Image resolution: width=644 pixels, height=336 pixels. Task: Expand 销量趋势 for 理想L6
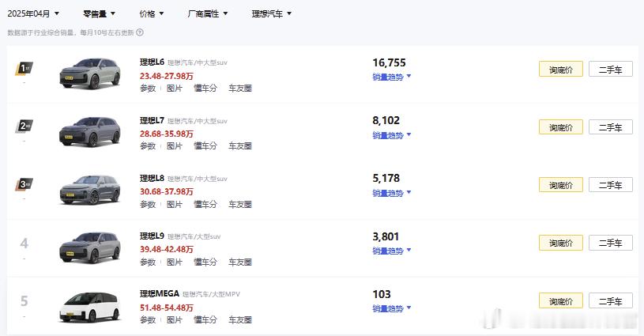pyautogui.click(x=391, y=77)
